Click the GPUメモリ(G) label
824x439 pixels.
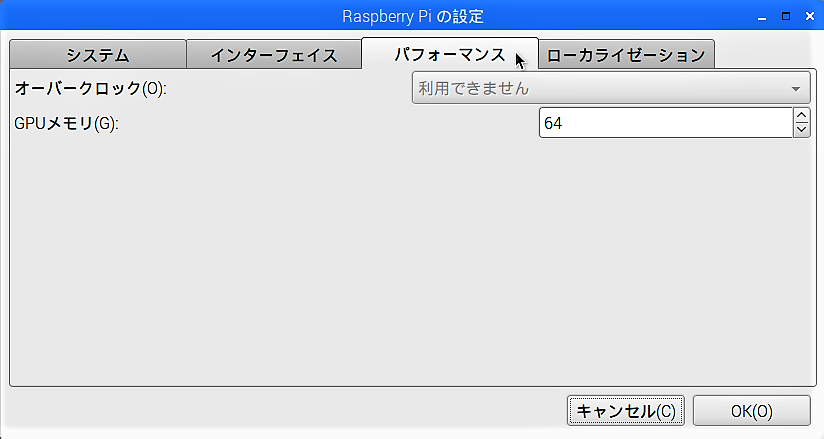(66, 124)
